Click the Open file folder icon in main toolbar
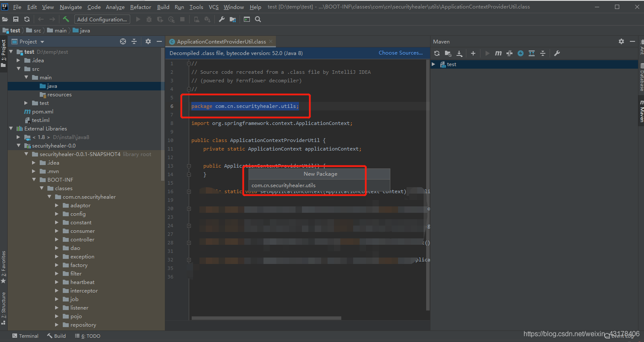Screen dimensions: 644x342 click(5, 19)
